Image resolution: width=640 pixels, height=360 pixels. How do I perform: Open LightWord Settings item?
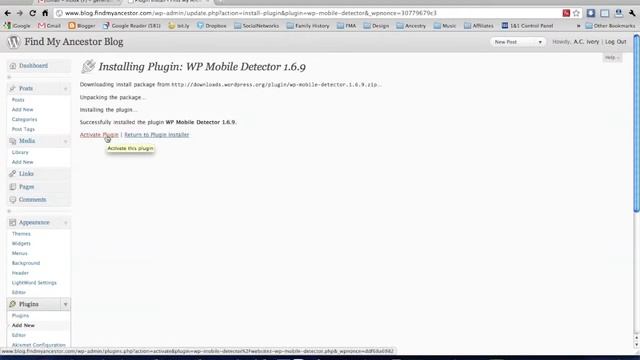point(34,283)
